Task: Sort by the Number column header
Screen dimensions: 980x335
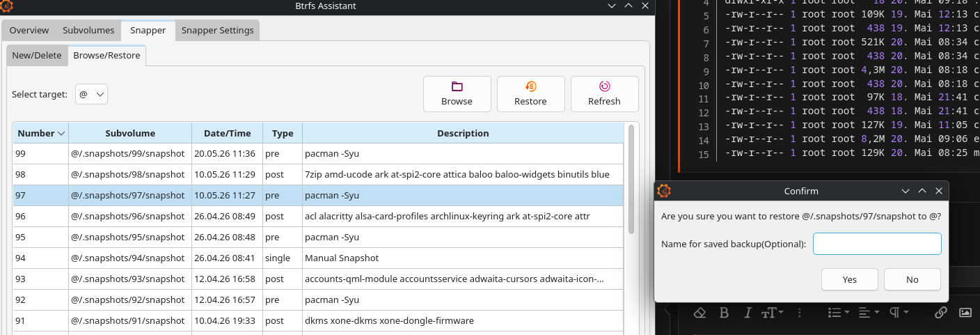Action: pos(40,133)
